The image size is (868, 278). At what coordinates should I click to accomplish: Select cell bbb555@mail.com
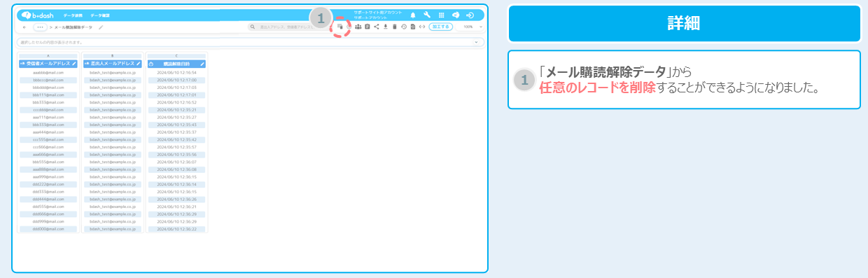pyautogui.click(x=48, y=162)
